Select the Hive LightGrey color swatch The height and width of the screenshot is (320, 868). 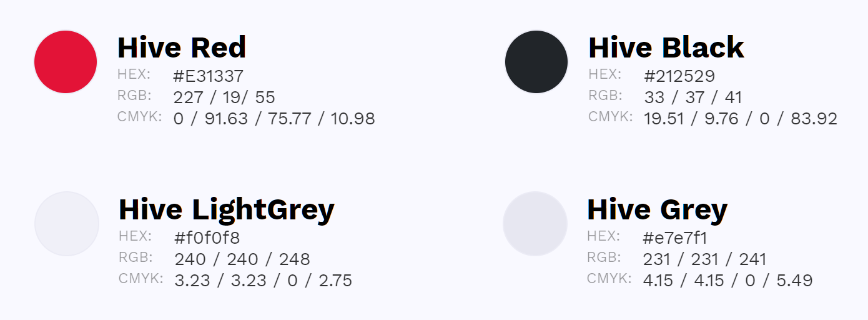pos(67,224)
